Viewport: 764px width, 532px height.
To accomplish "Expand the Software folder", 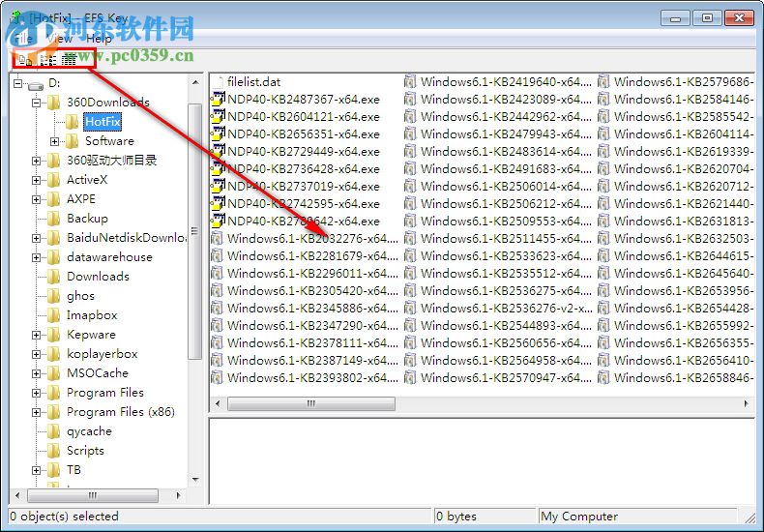I will point(54,142).
